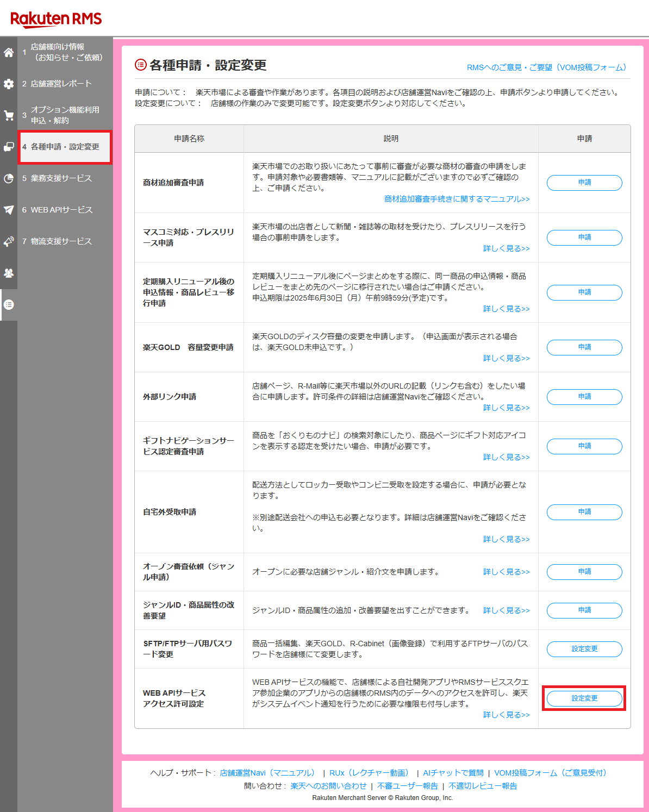Click 申請 button for ギフトナビゲーションサービス認定審査申請
Viewport: 649px width, 812px height.
[x=584, y=446]
